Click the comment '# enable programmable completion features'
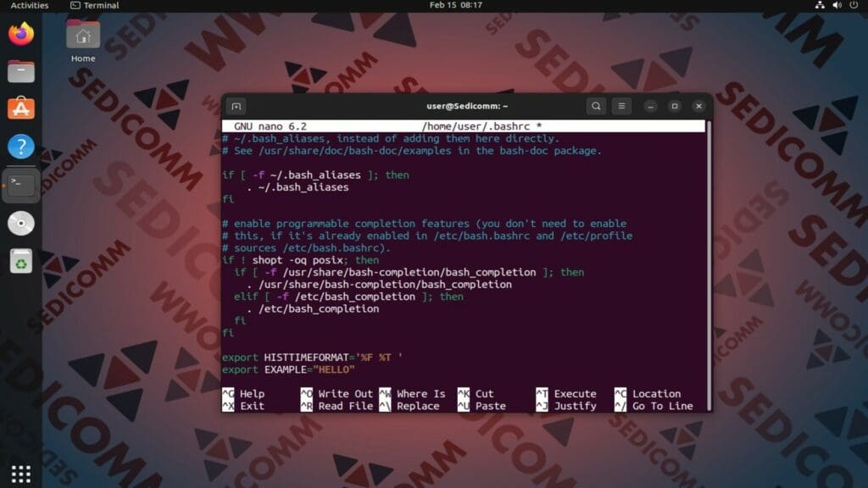Viewport: 868px width, 488px height. 424,224
